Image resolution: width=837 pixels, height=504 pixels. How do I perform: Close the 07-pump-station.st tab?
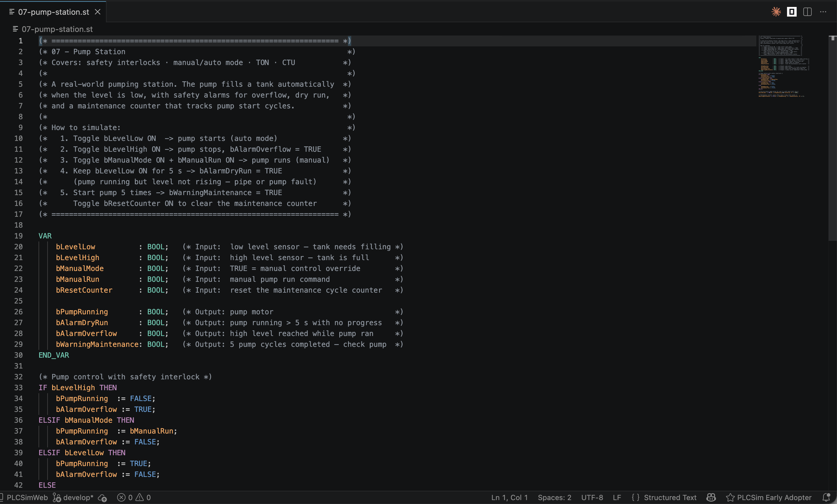98,12
